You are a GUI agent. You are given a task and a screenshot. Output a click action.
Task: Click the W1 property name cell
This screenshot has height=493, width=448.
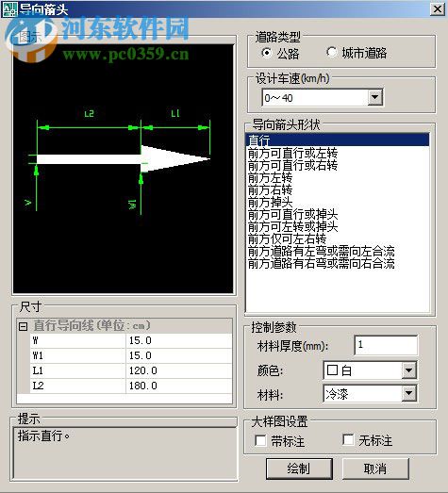77,355
